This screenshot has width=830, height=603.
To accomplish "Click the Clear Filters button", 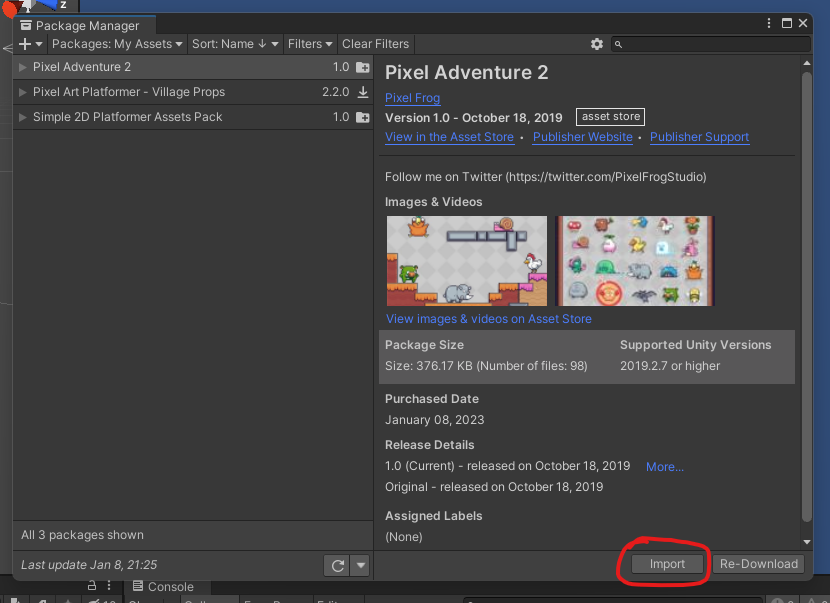I will 375,44.
